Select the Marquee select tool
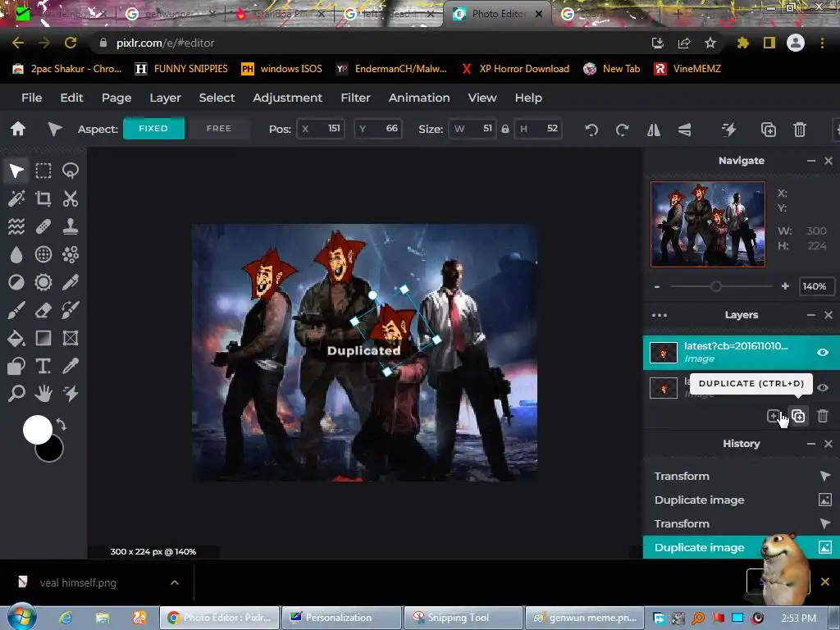The height and width of the screenshot is (630, 840). point(43,171)
